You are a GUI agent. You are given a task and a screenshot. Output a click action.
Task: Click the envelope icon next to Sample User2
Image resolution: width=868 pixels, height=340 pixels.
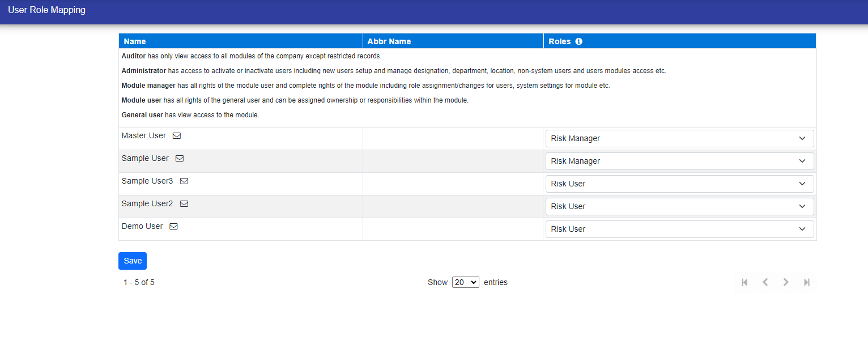pos(184,204)
